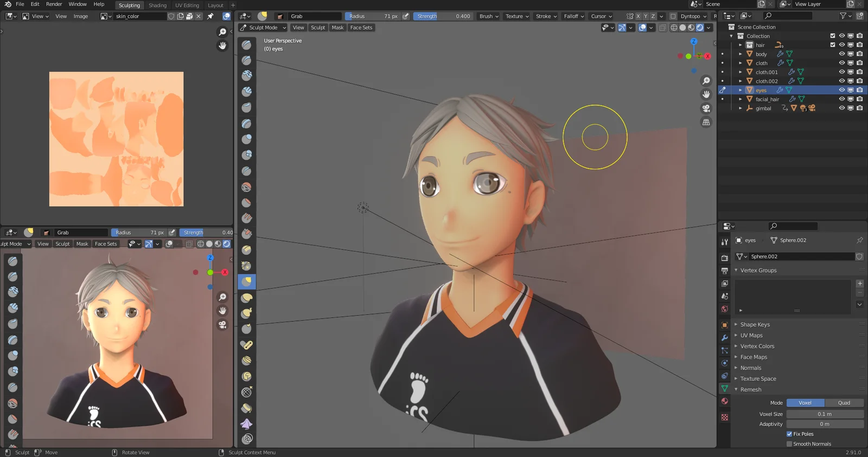
Task: Add a new vertex group
Action: [860, 284]
